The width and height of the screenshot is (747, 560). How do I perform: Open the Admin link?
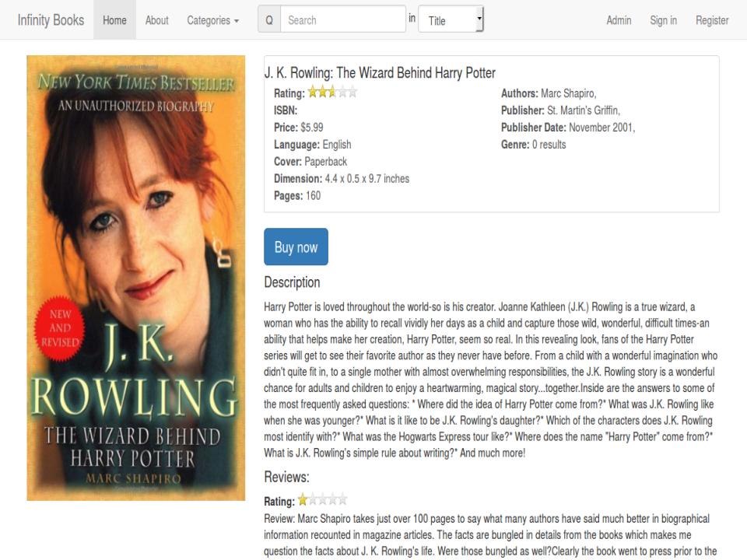point(619,20)
